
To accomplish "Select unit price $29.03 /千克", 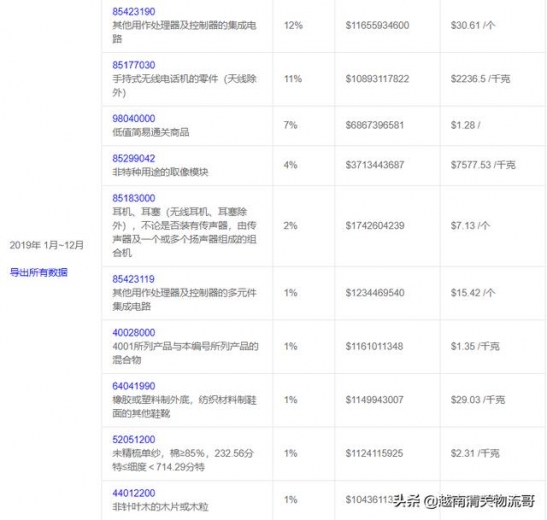I will coord(478,400).
